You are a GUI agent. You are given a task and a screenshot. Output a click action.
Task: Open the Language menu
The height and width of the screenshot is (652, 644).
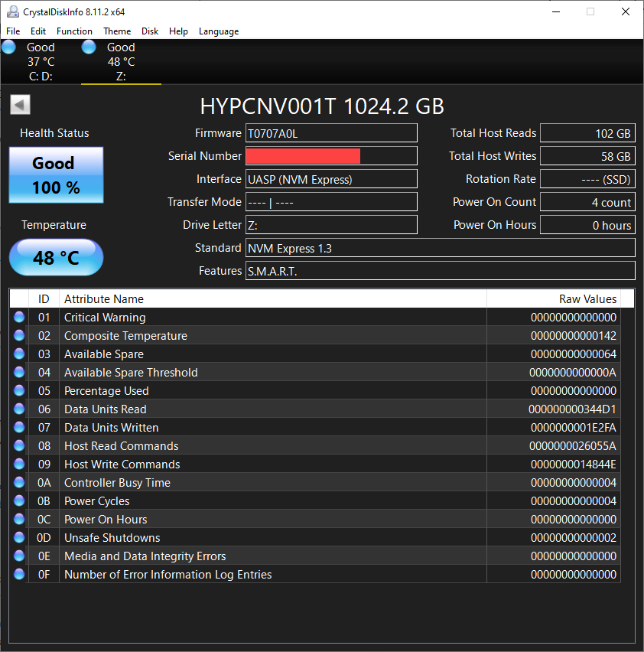click(x=219, y=31)
